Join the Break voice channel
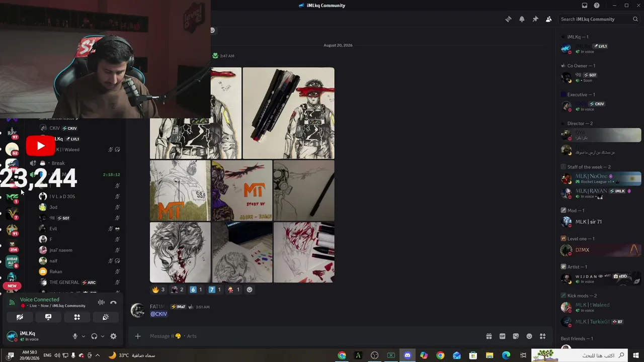 pyautogui.click(x=58, y=163)
